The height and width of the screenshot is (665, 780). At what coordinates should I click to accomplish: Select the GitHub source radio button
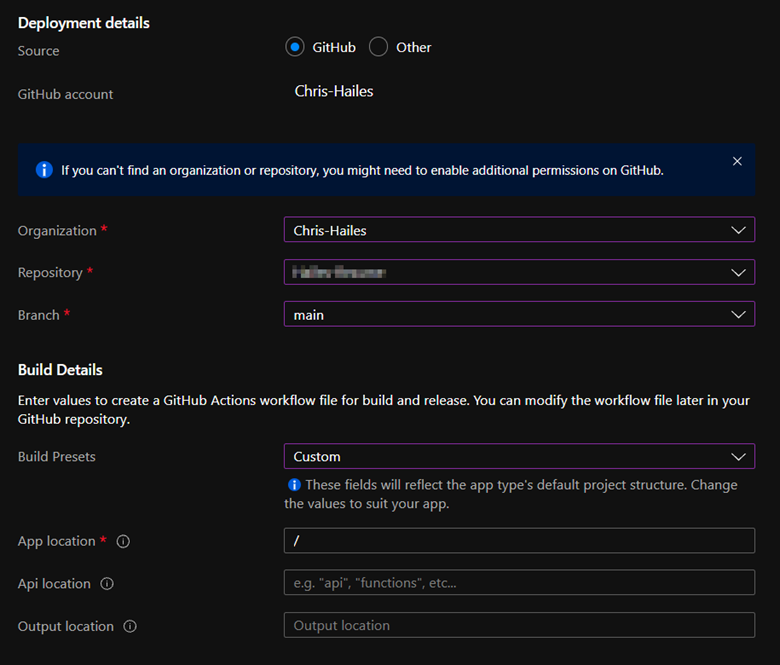[x=294, y=47]
